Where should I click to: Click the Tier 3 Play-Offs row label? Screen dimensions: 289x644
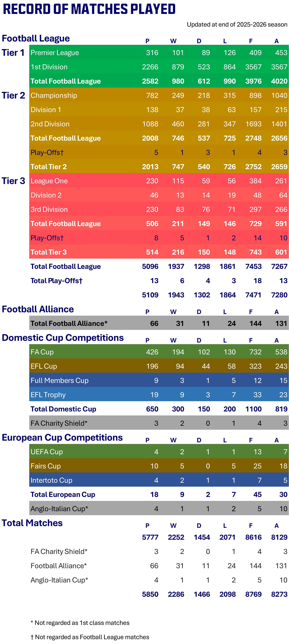click(x=47, y=238)
